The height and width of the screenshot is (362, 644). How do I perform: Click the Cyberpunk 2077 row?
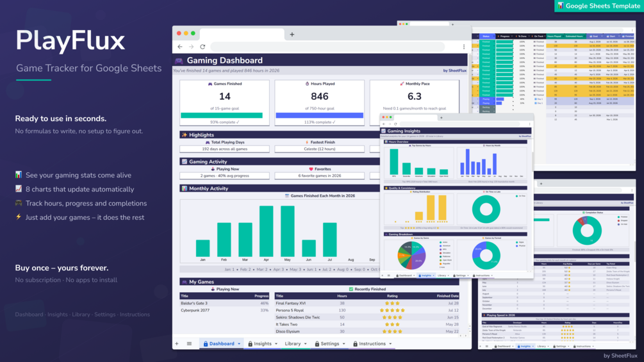click(x=225, y=310)
